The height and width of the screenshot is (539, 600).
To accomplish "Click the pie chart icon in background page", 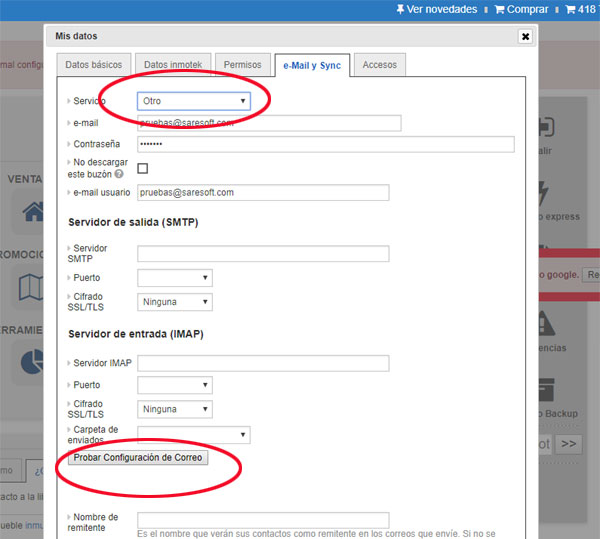I will pyautogui.click(x=32, y=362).
